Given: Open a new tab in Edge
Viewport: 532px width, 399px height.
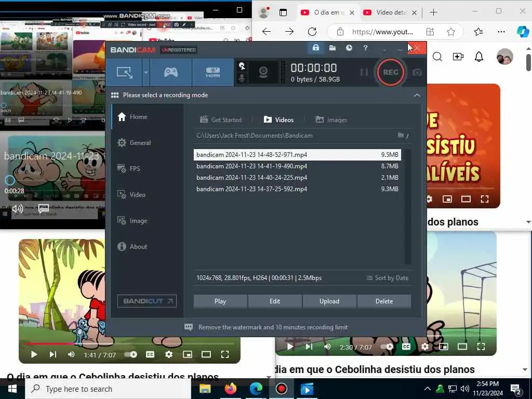Looking at the screenshot, I should [433, 12].
